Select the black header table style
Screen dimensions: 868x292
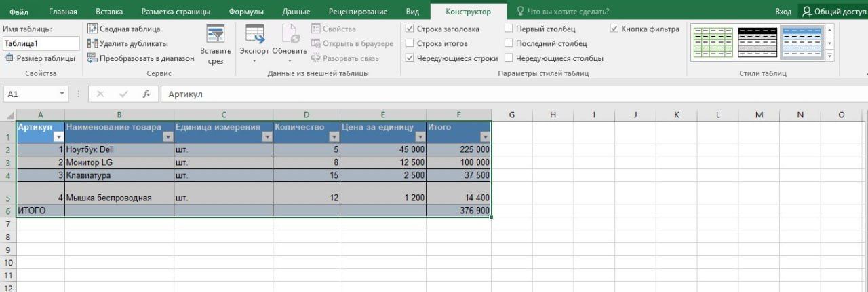[756, 43]
